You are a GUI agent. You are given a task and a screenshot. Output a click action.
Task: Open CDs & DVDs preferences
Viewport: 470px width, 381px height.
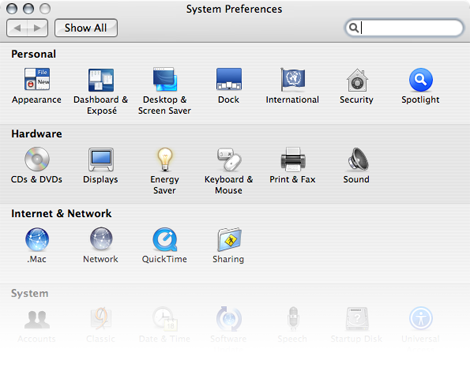pyautogui.click(x=37, y=159)
